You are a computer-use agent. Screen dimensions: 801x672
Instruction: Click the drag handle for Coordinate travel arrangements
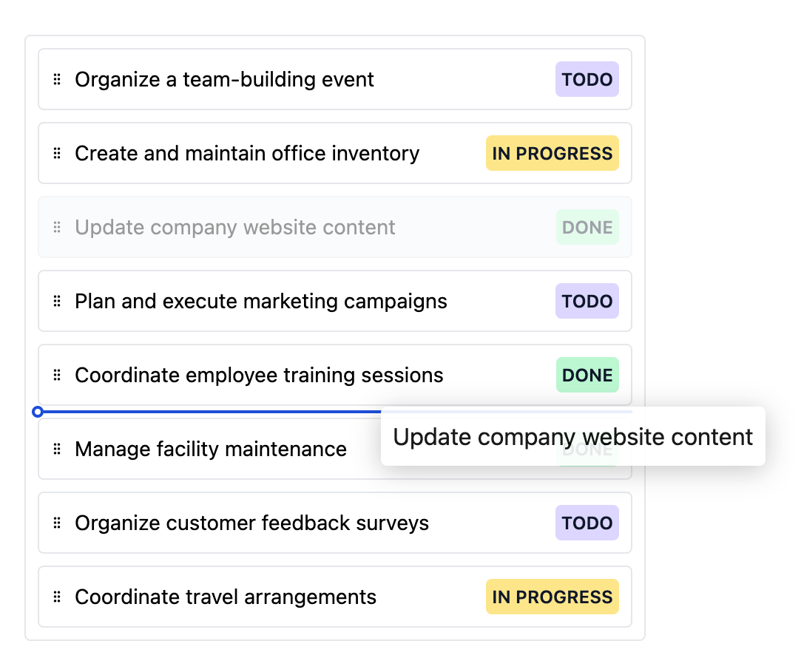point(56,597)
